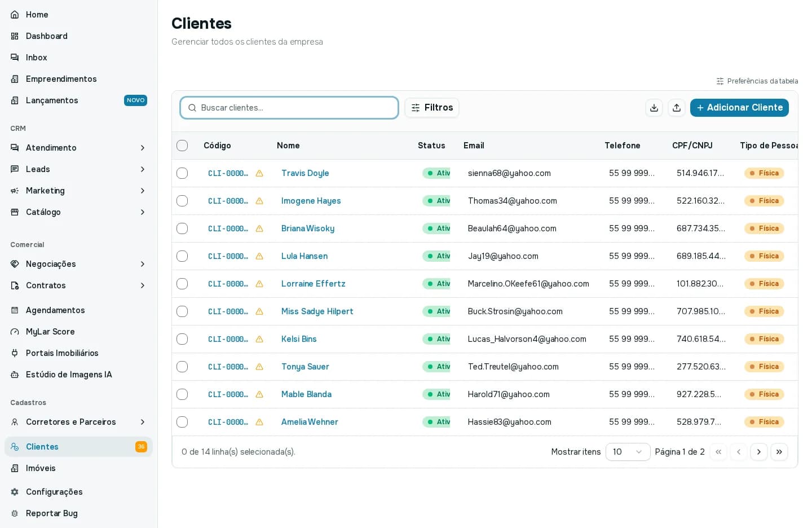Click the Portais Imobiliários plug icon
The height and width of the screenshot is (528, 812).
pyautogui.click(x=15, y=353)
